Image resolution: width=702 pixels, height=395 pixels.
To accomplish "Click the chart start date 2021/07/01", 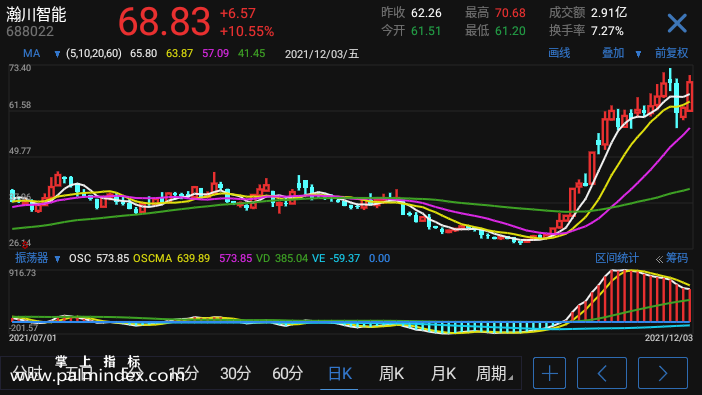I will (33, 338).
